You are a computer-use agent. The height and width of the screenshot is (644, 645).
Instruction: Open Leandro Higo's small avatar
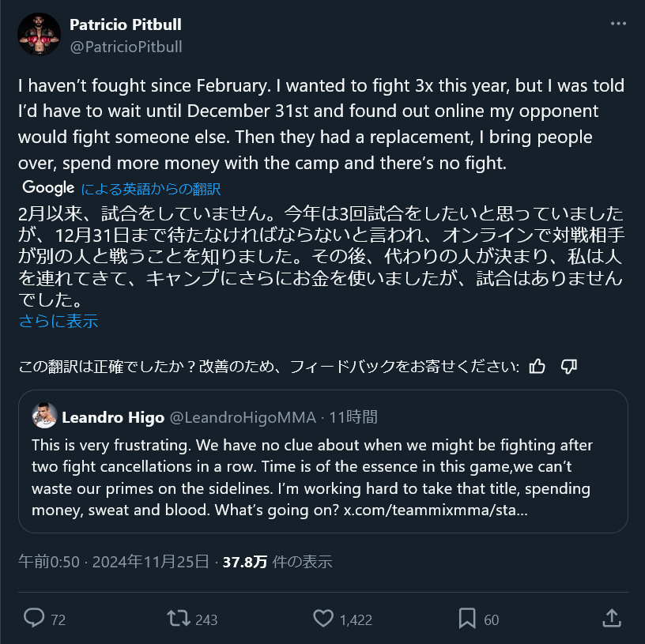[43, 416]
